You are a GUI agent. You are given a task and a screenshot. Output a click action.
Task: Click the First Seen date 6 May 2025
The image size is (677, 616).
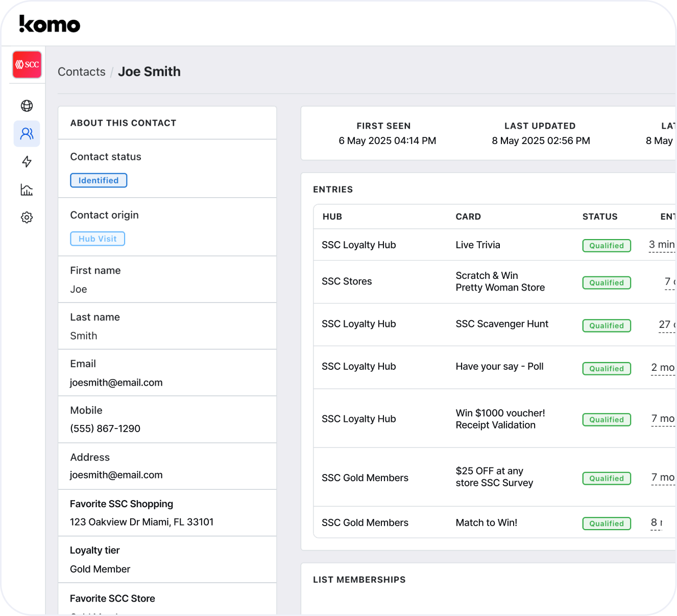(x=388, y=140)
